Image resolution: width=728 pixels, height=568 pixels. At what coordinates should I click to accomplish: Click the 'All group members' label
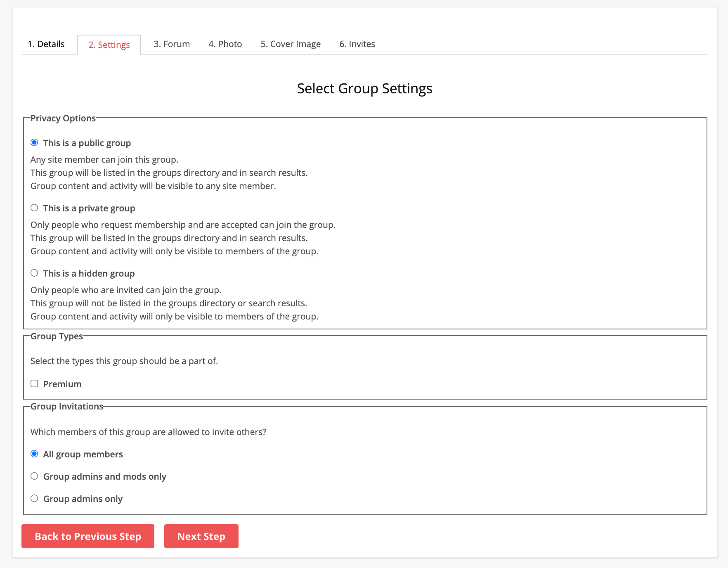tap(83, 454)
